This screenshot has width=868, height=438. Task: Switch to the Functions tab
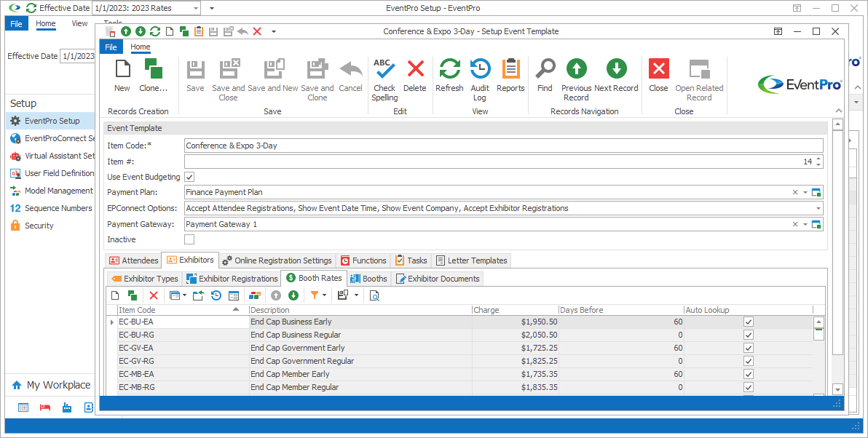363,260
